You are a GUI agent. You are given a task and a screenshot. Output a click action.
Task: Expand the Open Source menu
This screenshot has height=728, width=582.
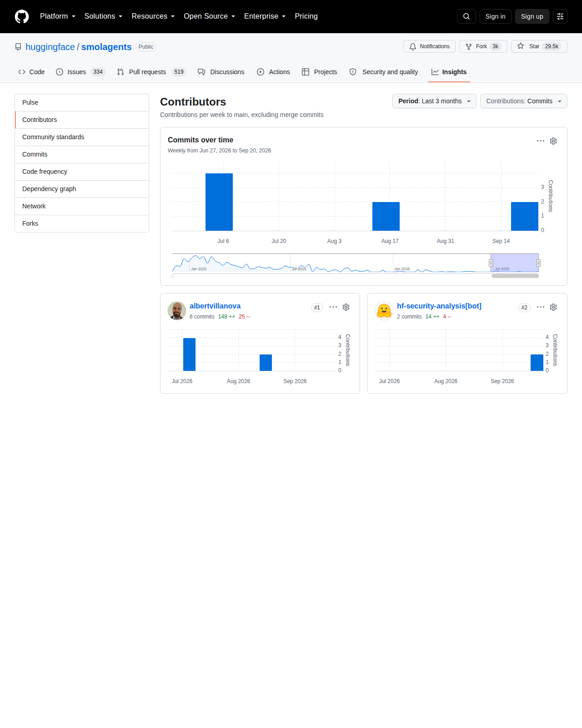coord(210,16)
